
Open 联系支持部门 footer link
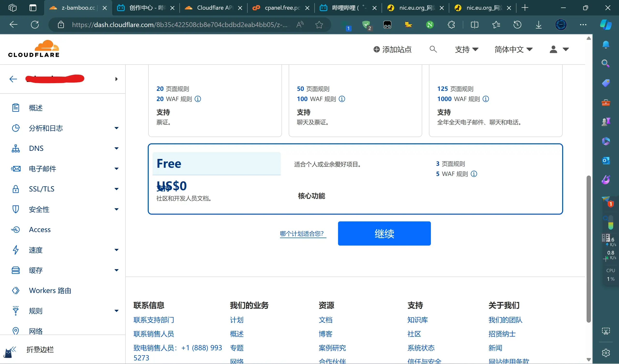click(154, 320)
